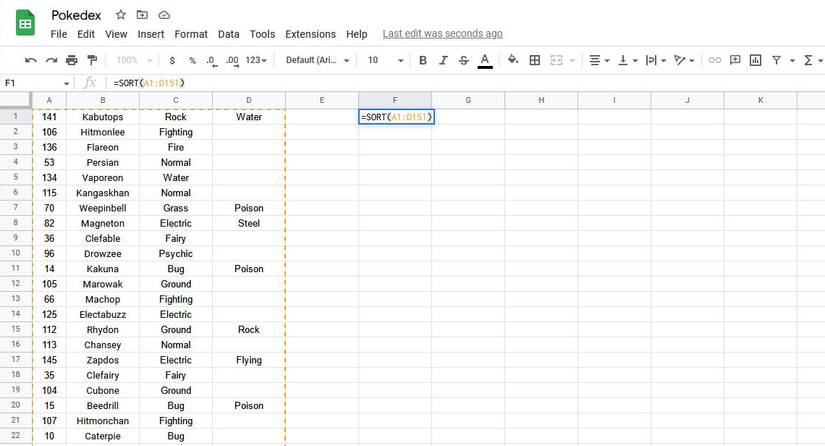Open the borders tool
The image size is (825, 446).
tap(535, 60)
